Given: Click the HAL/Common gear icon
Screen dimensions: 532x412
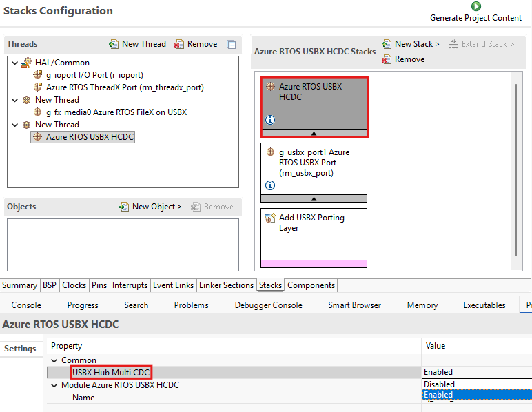Looking at the screenshot, I should 26,63.
